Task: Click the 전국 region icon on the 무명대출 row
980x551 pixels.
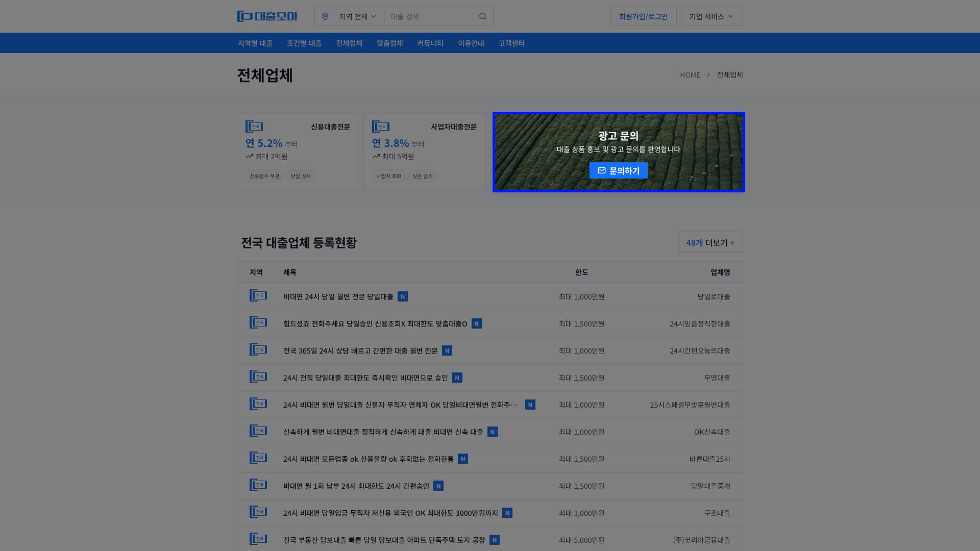Action: click(x=258, y=377)
